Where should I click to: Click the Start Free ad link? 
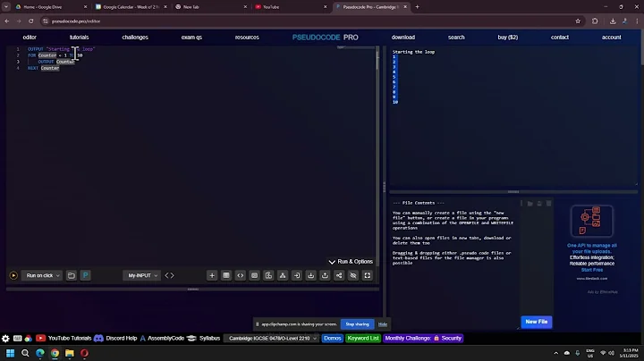tap(592, 270)
